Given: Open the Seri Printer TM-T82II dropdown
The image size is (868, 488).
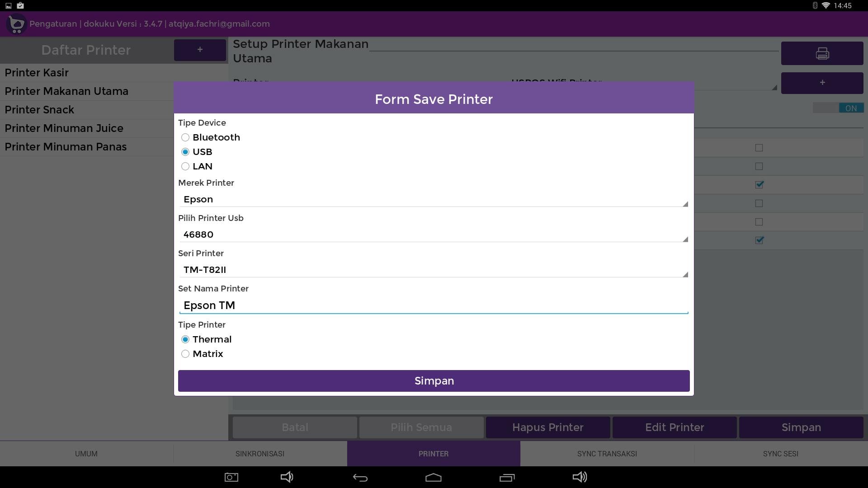Looking at the screenshot, I should click(433, 270).
